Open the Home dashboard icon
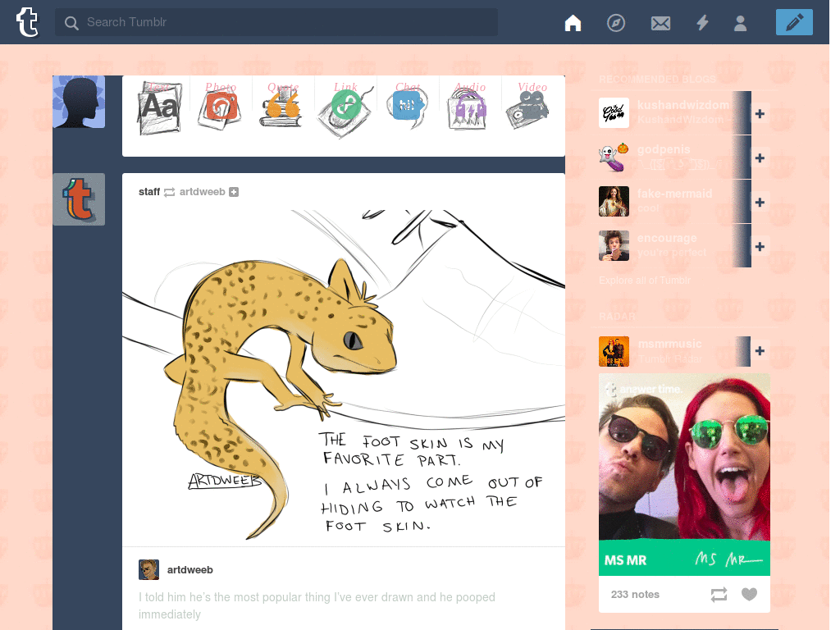 573,23
